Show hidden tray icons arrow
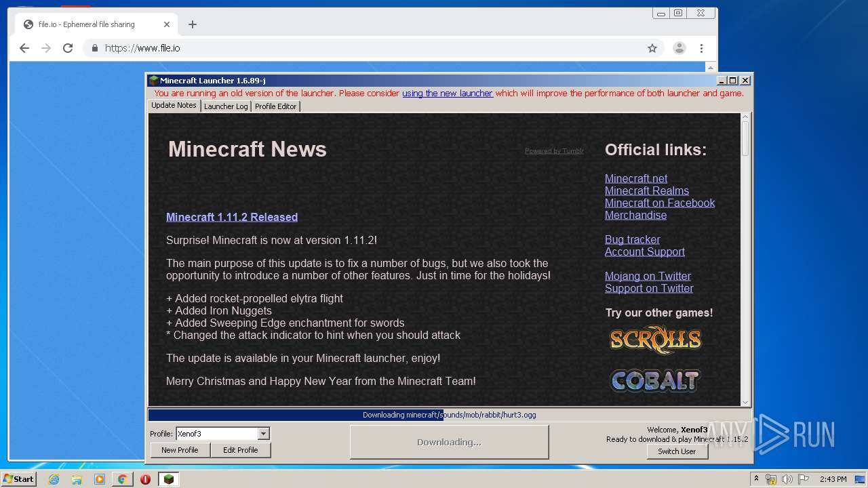The height and width of the screenshot is (488, 868). point(756,479)
